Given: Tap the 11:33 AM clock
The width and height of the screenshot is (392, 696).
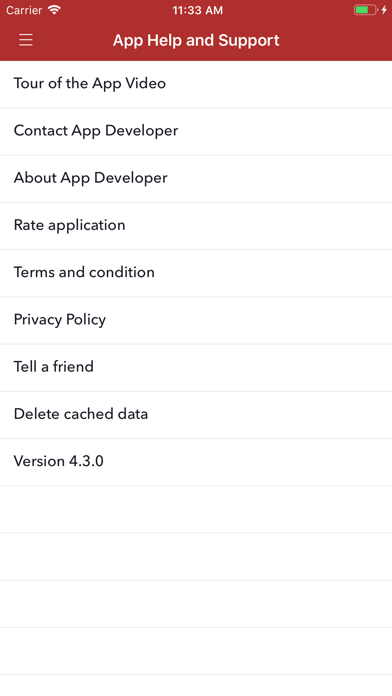Looking at the screenshot, I should click(x=198, y=10).
